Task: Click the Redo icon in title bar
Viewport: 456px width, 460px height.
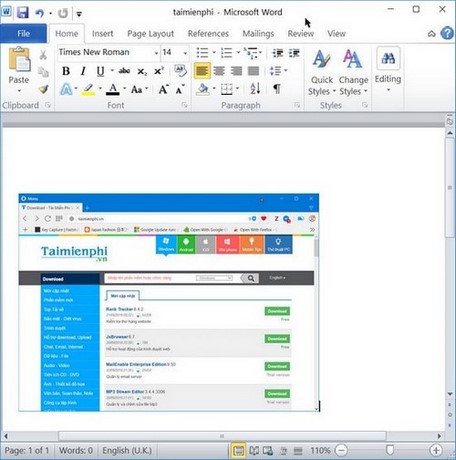Action: [63, 13]
